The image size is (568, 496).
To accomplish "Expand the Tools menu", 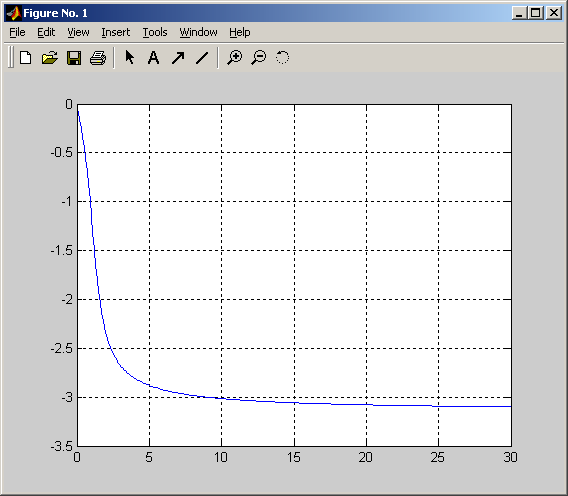I will click(x=155, y=32).
